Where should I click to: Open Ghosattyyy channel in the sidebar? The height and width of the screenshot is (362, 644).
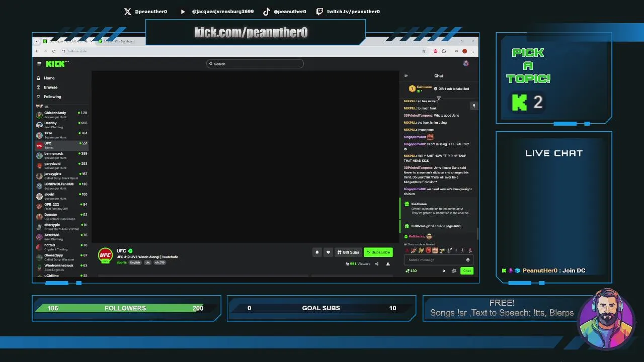coord(62,257)
